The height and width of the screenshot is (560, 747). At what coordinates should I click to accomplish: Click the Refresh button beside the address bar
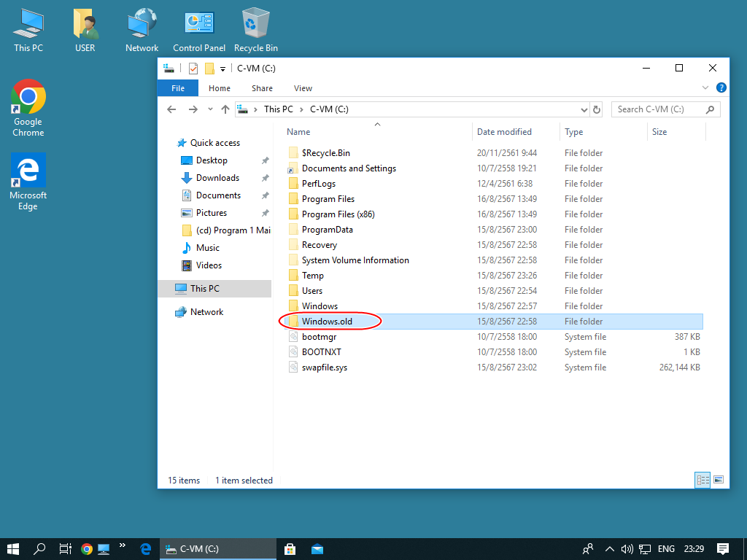(597, 109)
